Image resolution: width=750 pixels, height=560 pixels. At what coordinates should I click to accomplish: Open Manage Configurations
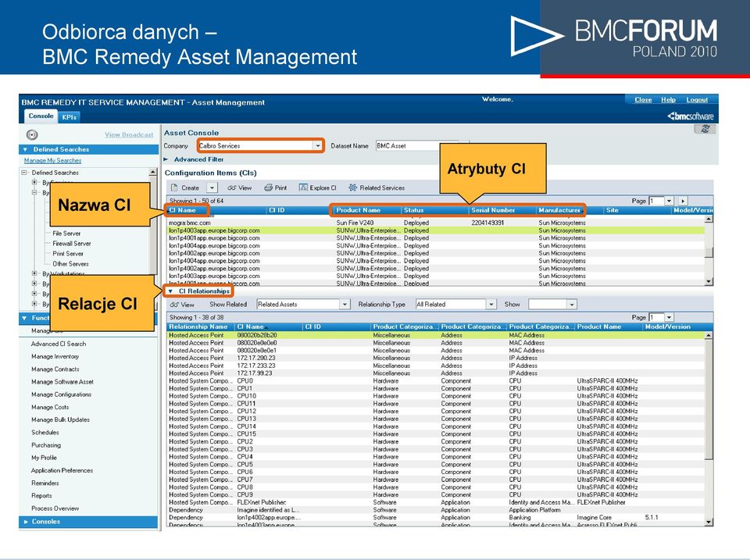click(61, 394)
